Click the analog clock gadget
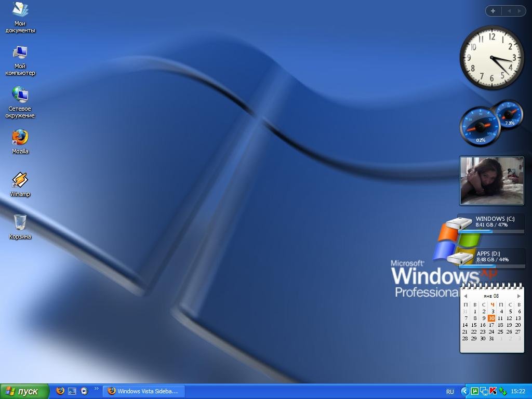The height and width of the screenshot is (399, 532). [491, 58]
